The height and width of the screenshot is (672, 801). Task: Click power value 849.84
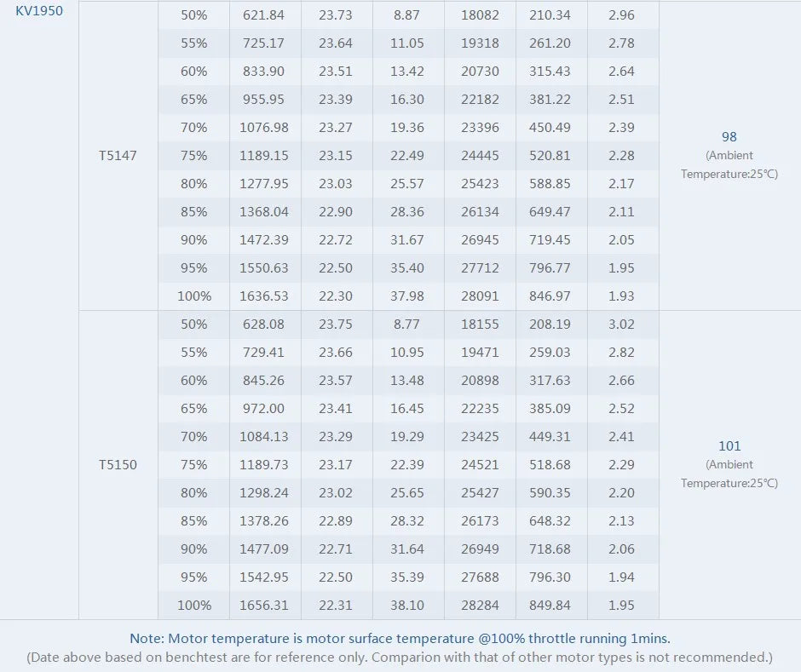tap(550, 606)
